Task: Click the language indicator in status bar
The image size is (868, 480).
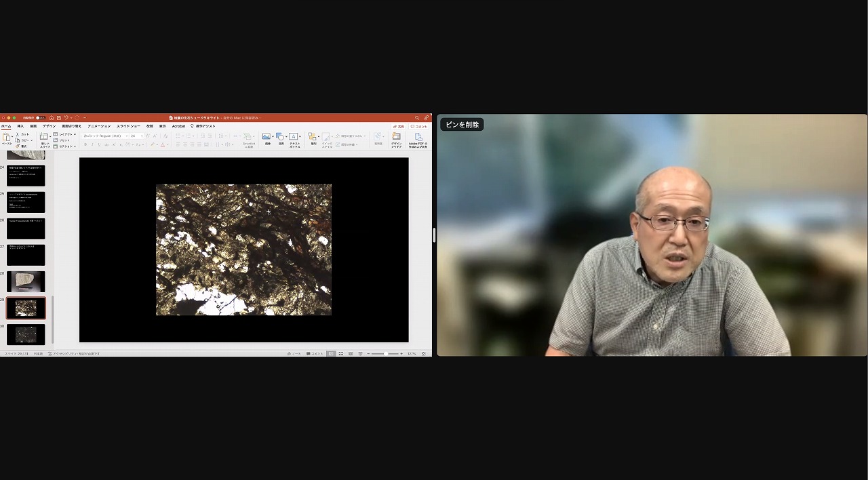Action: pyautogui.click(x=38, y=354)
